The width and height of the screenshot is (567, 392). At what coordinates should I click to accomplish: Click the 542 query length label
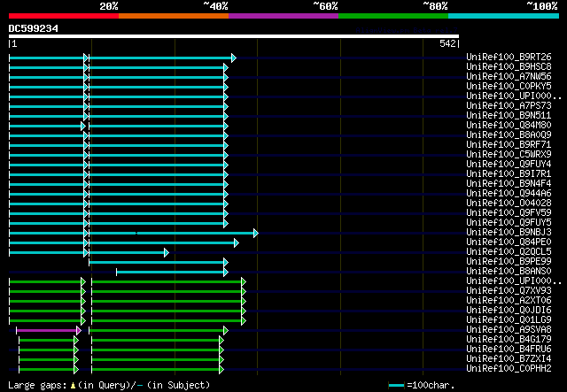(447, 43)
